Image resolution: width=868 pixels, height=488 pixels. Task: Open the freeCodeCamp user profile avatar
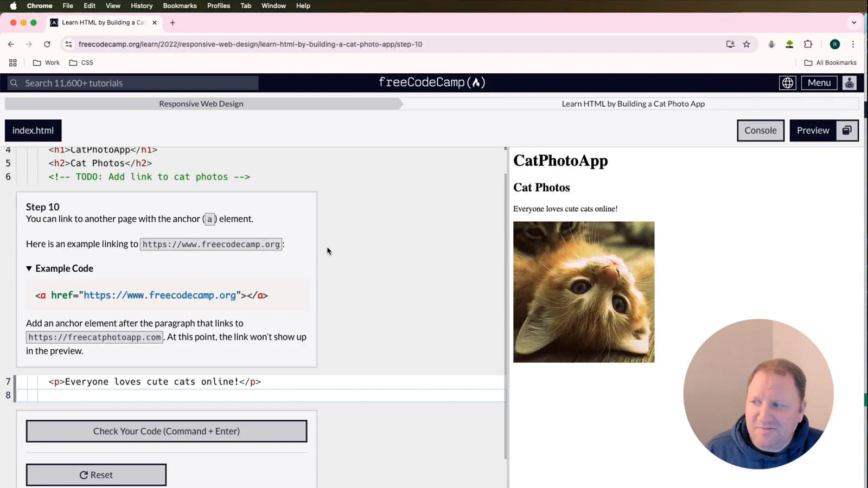pyautogui.click(x=849, y=83)
